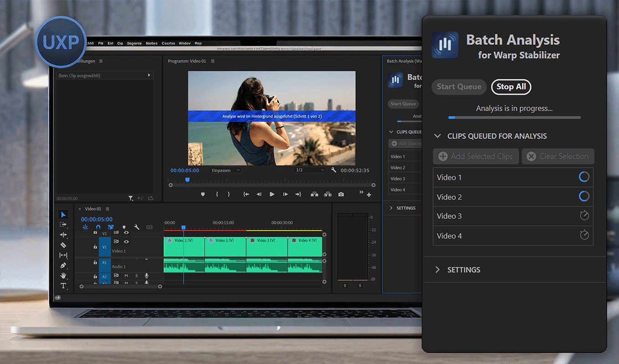Export frame with the camera icon
619x364 pixels.
coord(341,194)
